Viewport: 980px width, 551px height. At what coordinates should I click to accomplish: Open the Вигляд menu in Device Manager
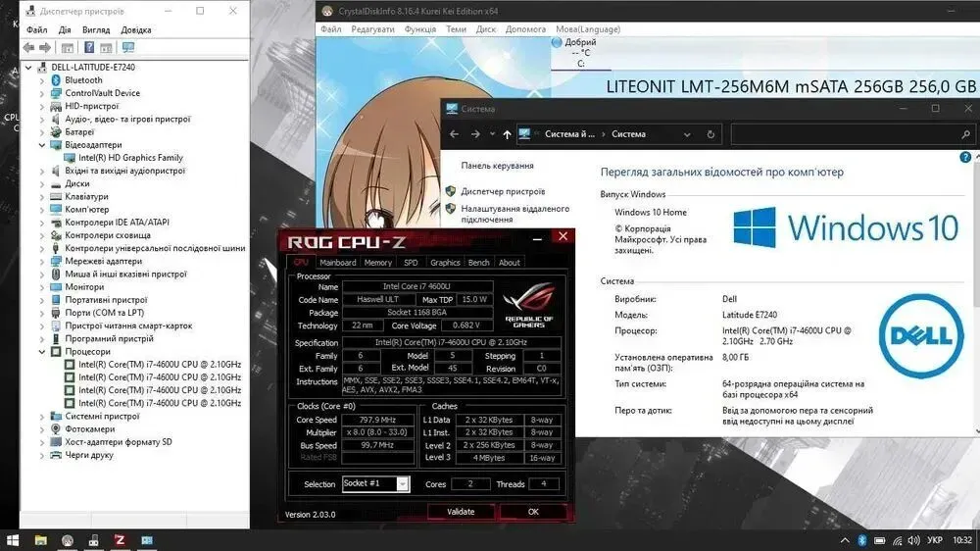[96, 29]
